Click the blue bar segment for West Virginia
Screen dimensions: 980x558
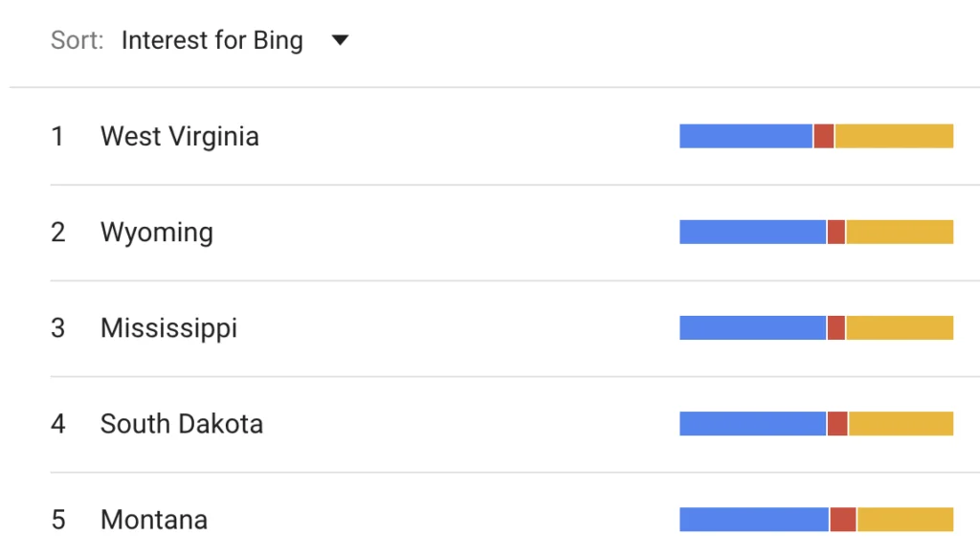[745, 136]
